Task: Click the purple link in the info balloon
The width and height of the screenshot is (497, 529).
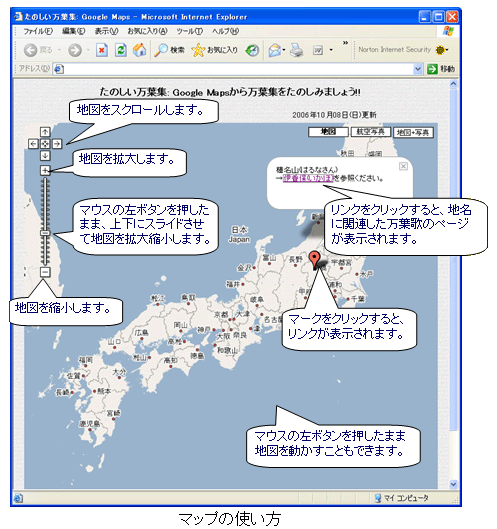Action: click(308, 178)
